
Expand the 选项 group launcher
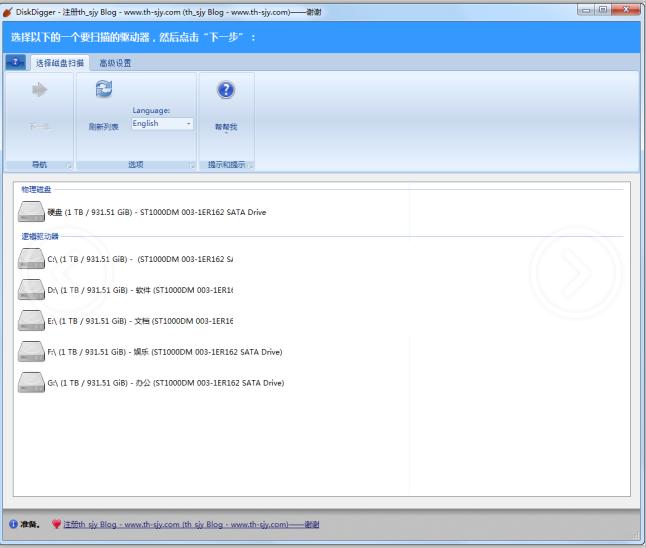pyautogui.click(x=191, y=165)
